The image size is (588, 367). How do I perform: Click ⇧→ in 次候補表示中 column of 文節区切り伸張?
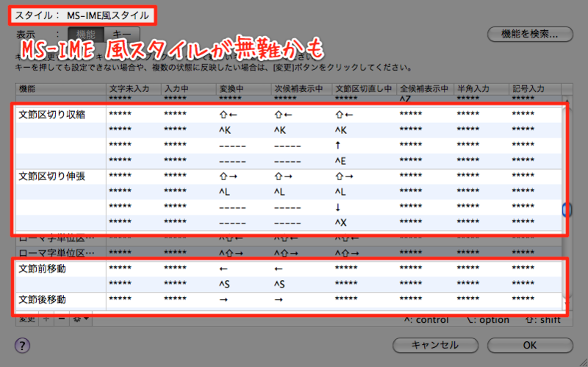coord(283,176)
